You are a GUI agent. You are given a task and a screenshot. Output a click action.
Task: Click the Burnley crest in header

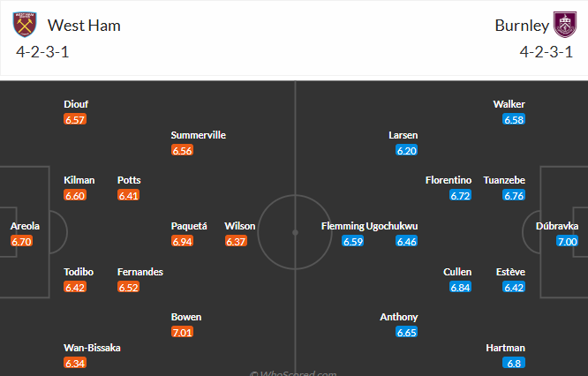pyautogui.click(x=562, y=25)
